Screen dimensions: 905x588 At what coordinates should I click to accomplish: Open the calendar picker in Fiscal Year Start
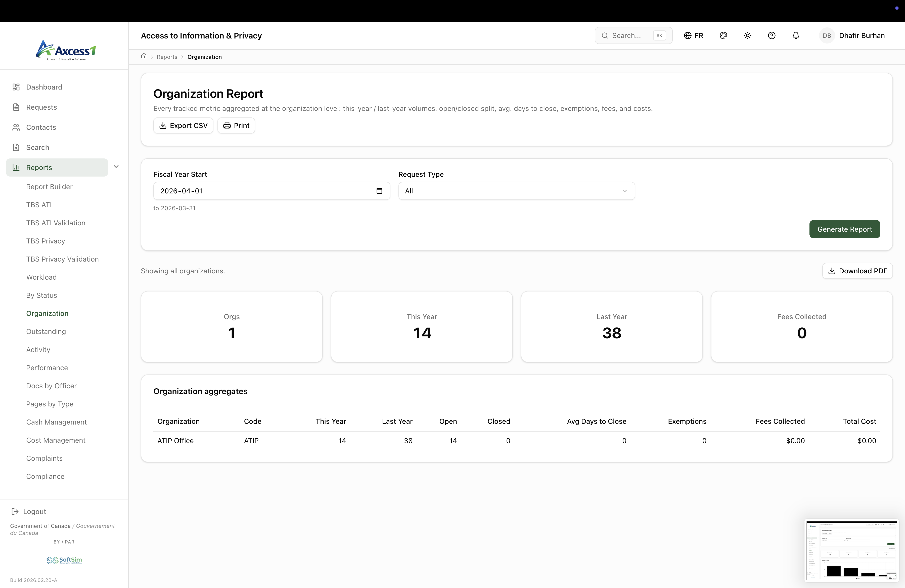(x=379, y=191)
